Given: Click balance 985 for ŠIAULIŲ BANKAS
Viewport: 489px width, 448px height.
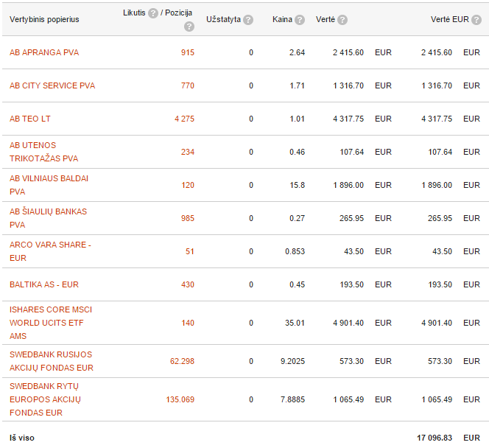Looking at the screenshot, I should pyautogui.click(x=188, y=218).
